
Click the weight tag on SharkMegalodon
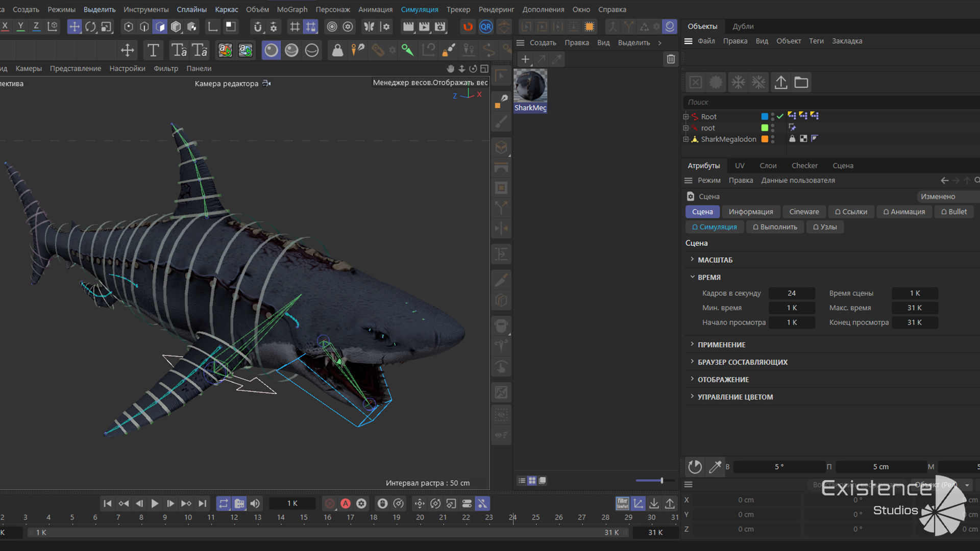coord(792,138)
